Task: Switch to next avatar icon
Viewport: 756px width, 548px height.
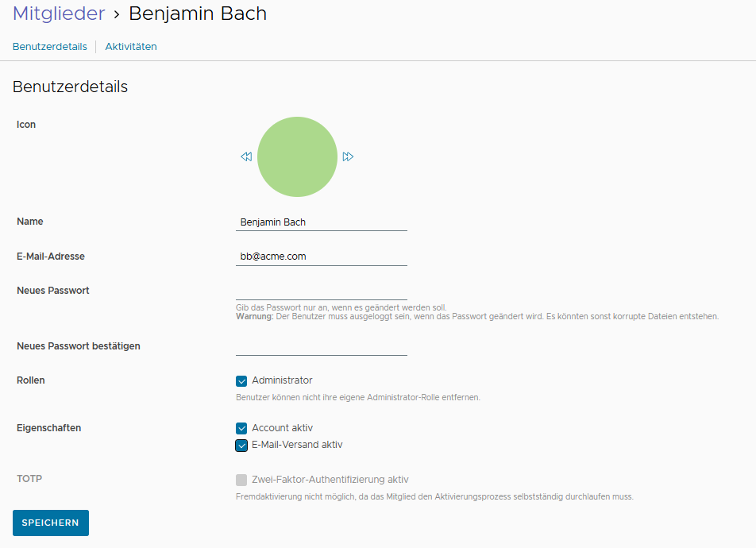Action: coord(348,157)
